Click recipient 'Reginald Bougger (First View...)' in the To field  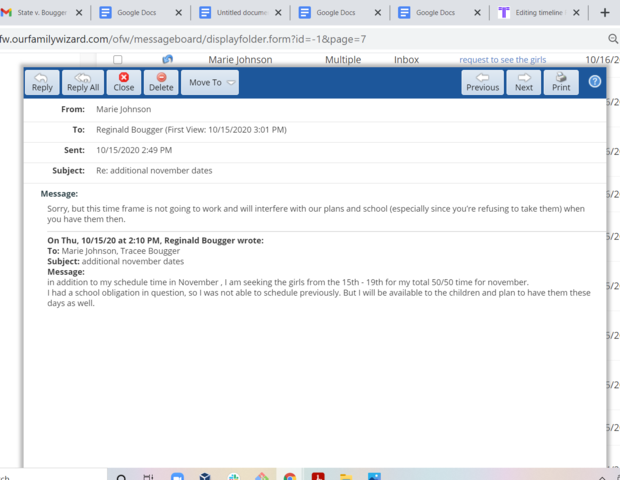tap(191, 130)
